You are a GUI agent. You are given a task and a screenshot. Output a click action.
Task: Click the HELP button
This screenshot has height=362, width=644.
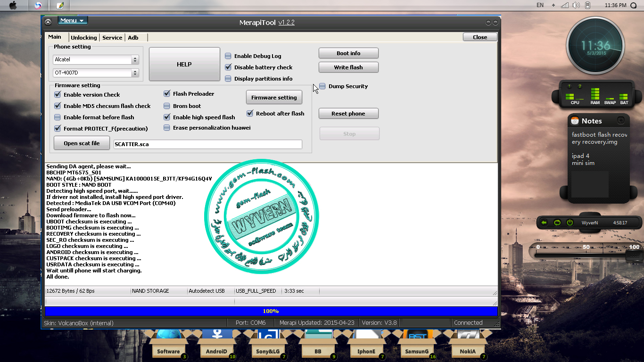click(x=184, y=64)
